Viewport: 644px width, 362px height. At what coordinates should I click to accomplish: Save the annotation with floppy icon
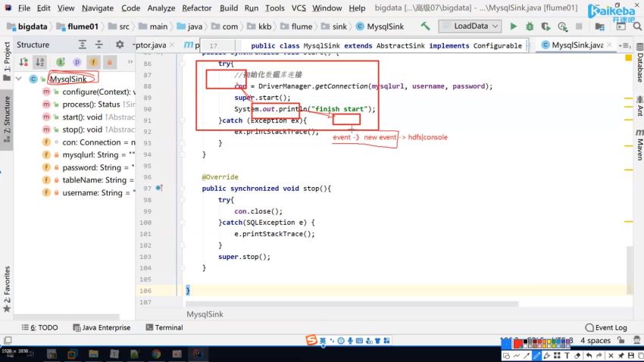(631, 355)
